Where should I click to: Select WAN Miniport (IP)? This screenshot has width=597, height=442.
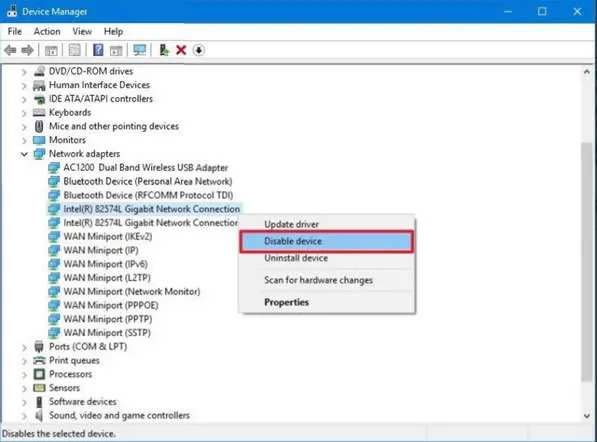101,250
